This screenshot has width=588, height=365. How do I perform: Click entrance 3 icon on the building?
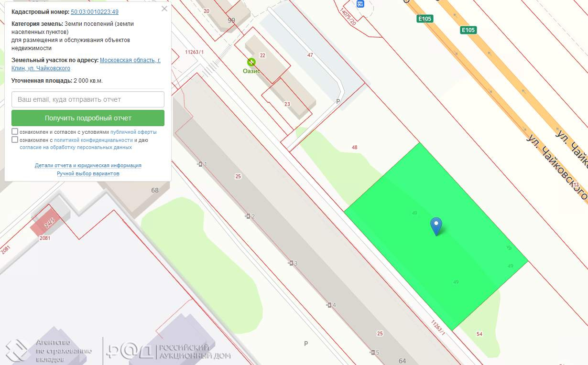coord(290,263)
